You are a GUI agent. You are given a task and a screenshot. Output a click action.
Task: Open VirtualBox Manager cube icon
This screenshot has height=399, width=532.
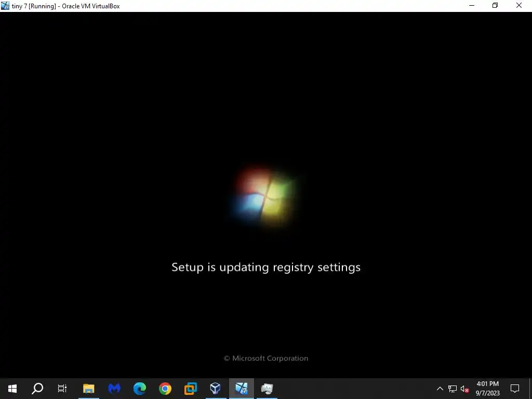point(216,389)
